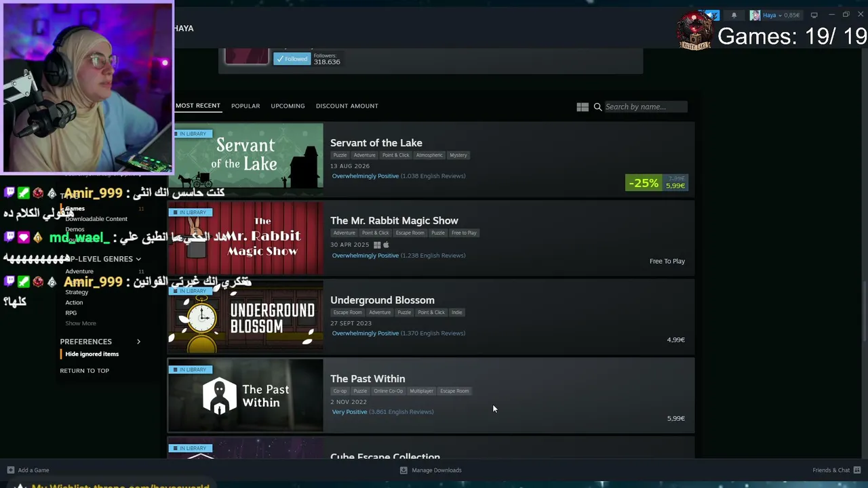Click Point & Click tag on Servant of the Lake

(395, 155)
